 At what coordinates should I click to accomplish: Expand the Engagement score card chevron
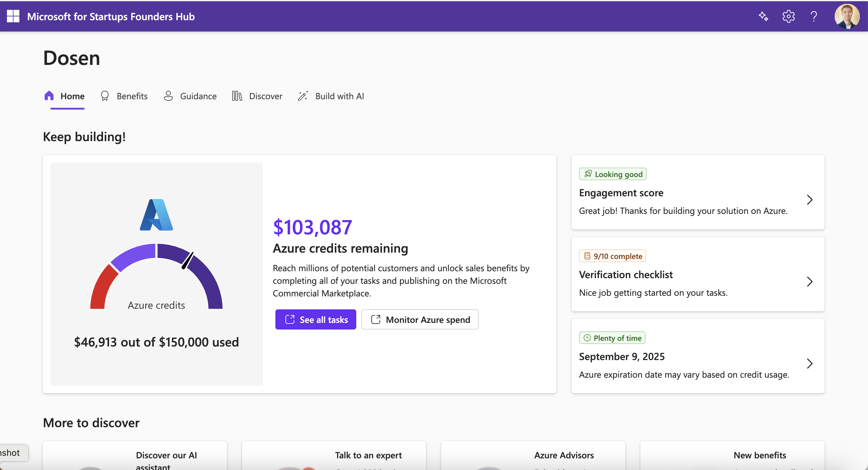coord(810,200)
